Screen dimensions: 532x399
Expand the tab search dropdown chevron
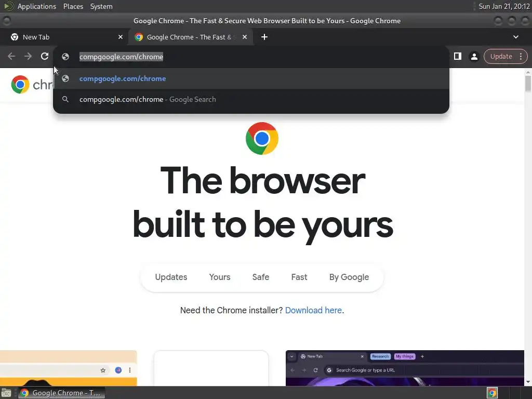[516, 37]
